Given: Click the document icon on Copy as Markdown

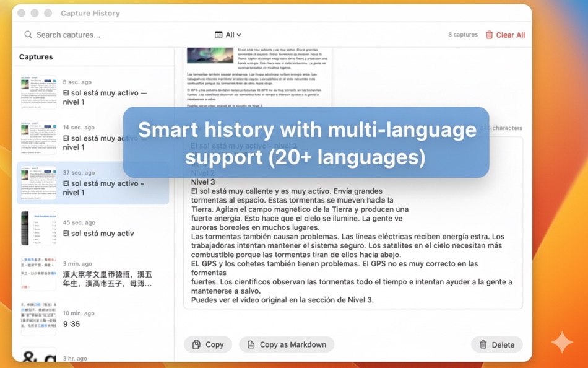Looking at the screenshot, I should [251, 344].
